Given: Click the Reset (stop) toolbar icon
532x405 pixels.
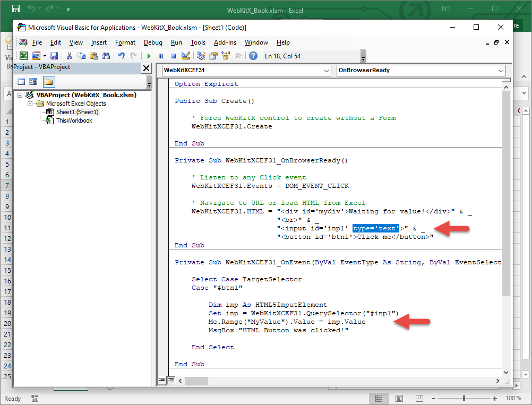Looking at the screenshot, I should [174, 56].
